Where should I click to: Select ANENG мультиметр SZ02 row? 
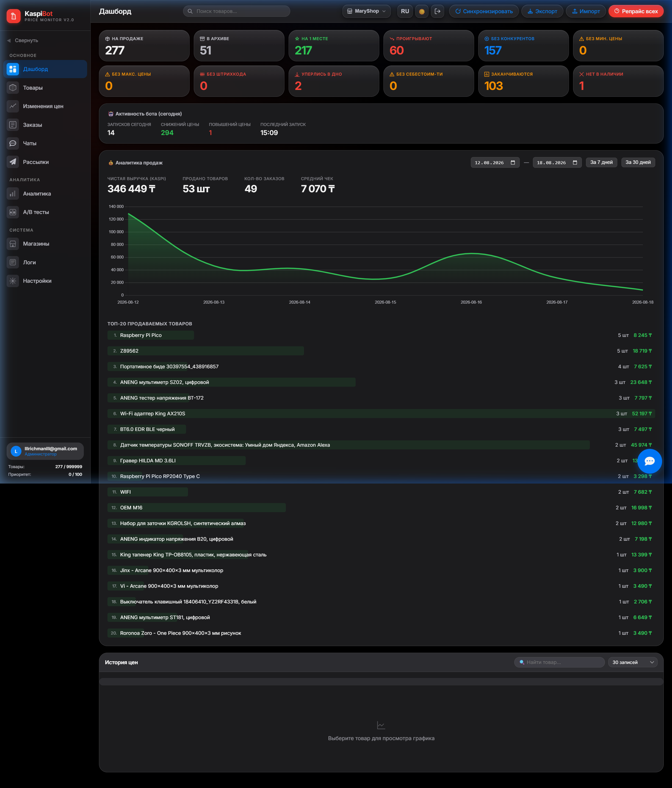tap(381, 382)
